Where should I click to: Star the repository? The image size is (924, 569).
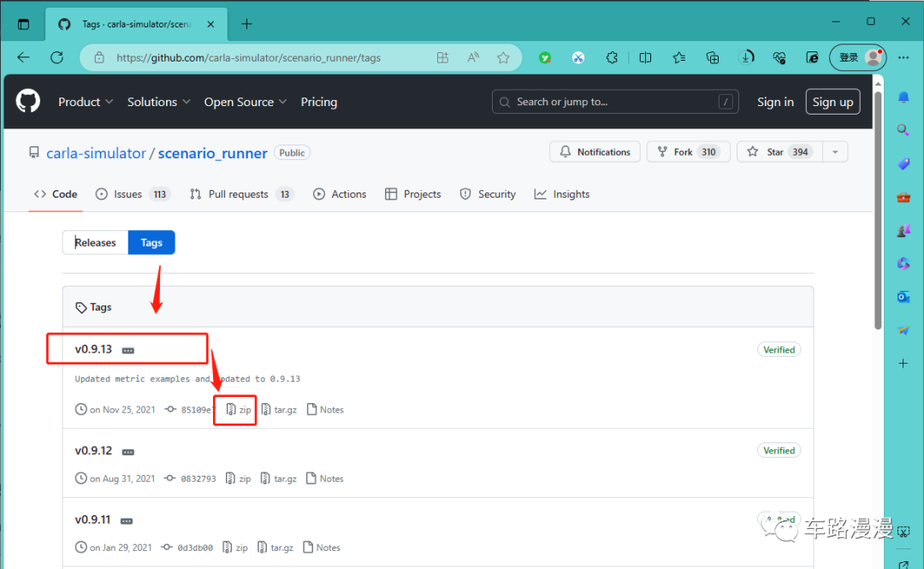pos(779,151)
